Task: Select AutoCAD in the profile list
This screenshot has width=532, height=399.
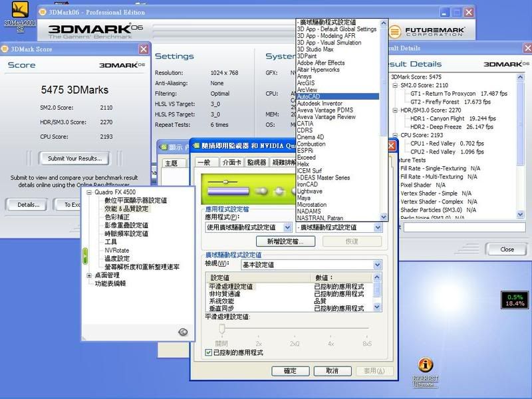Action: point(338,96)
